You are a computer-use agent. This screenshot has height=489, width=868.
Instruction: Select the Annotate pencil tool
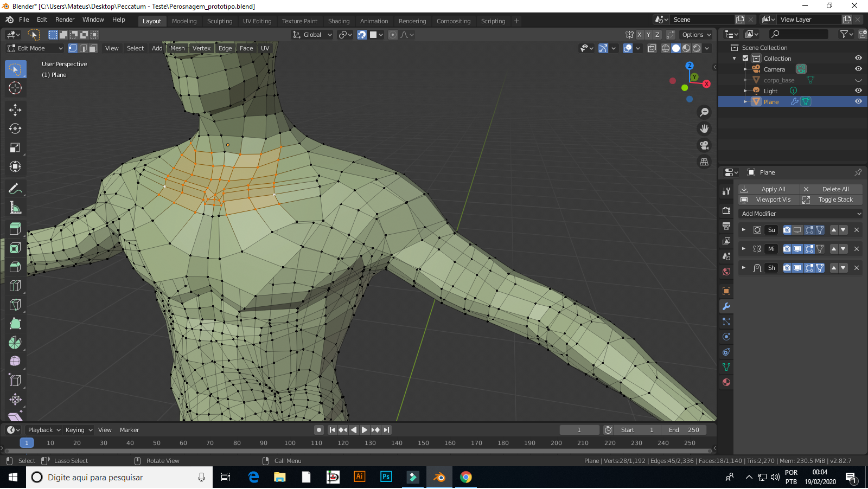[15, 189]
